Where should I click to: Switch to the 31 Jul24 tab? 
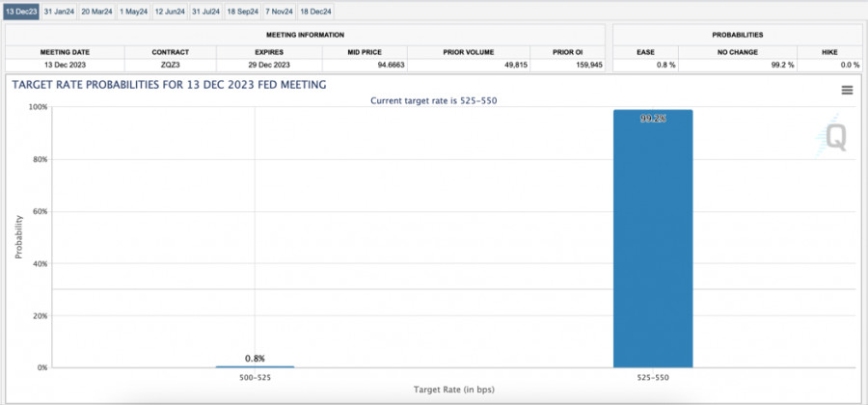pyautogui.click(x=207, y=11)
